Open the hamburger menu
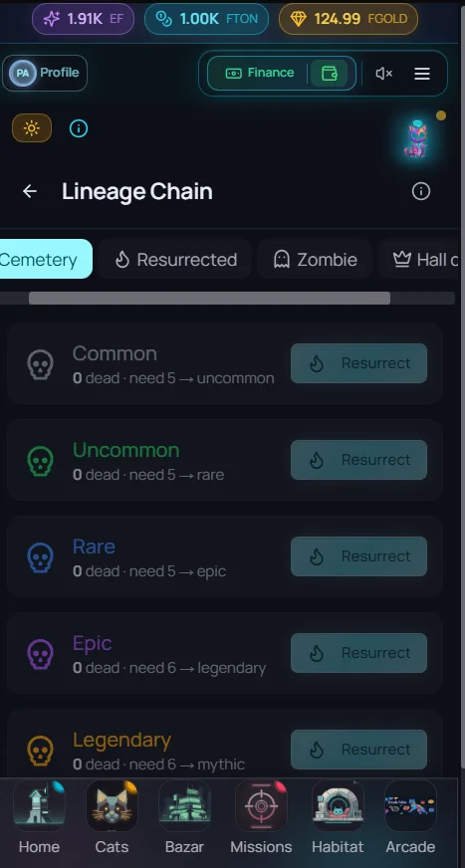The width and height of the screenshot is (465, 868). 422,73
